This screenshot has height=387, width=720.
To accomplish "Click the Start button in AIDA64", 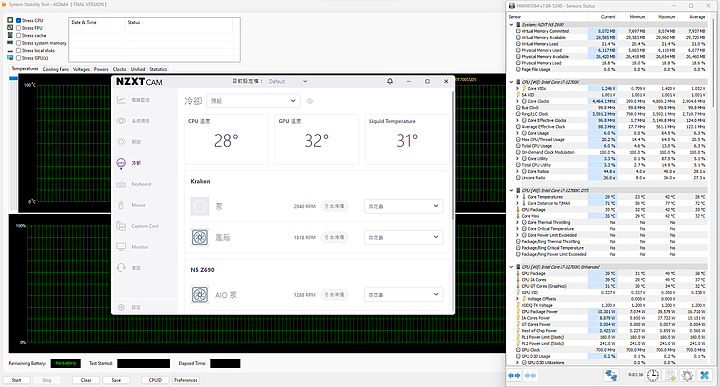I will (17, 380).
